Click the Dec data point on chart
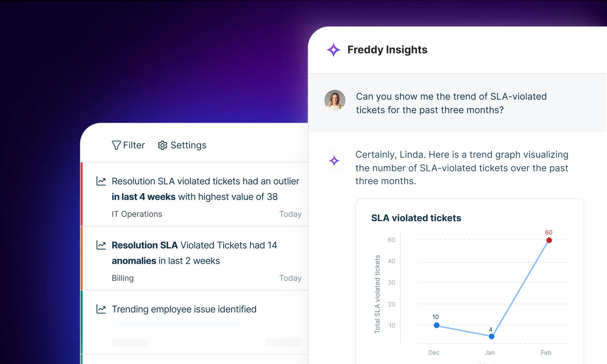Screen dimensions: 607x364 click(437, 325)
